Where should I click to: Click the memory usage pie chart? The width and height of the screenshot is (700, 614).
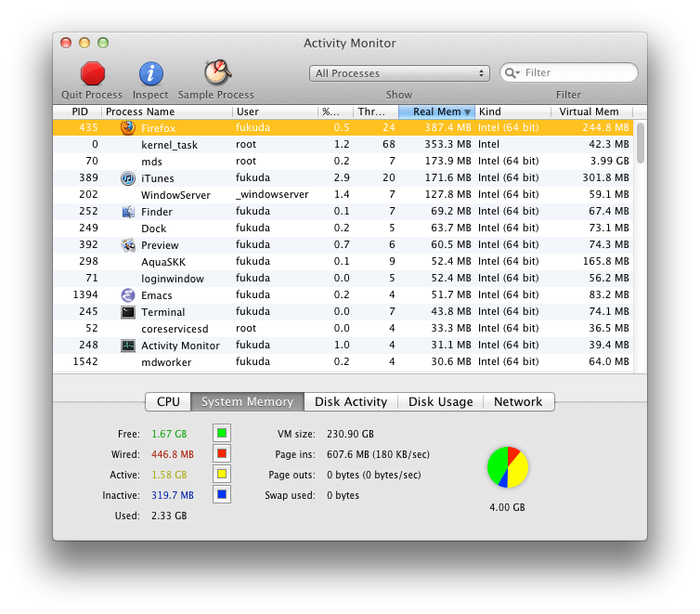point(508,467)
